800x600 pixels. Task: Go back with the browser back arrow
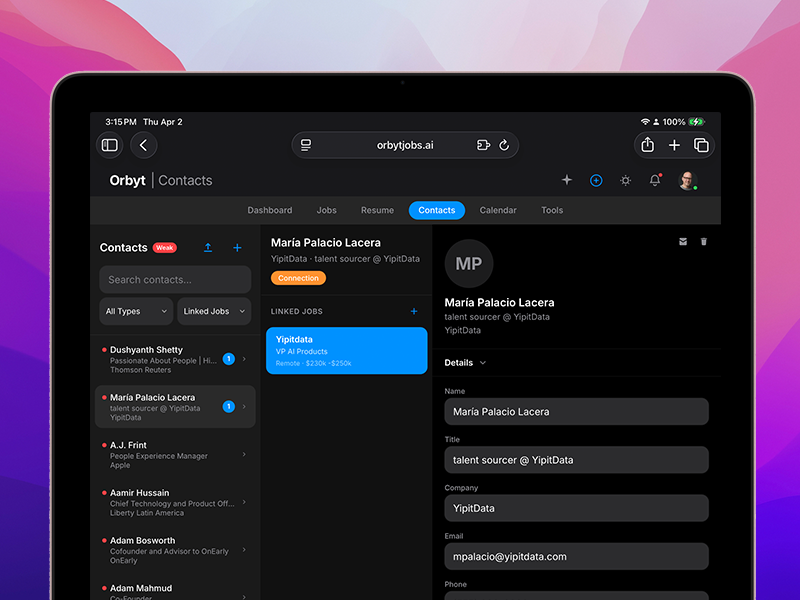pos(143,145)
